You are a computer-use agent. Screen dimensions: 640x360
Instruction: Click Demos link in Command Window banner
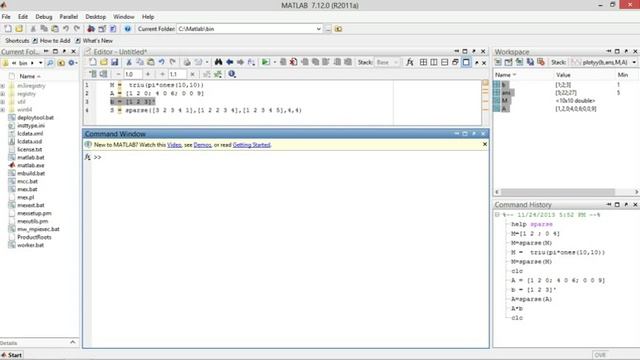click(202, 145)
